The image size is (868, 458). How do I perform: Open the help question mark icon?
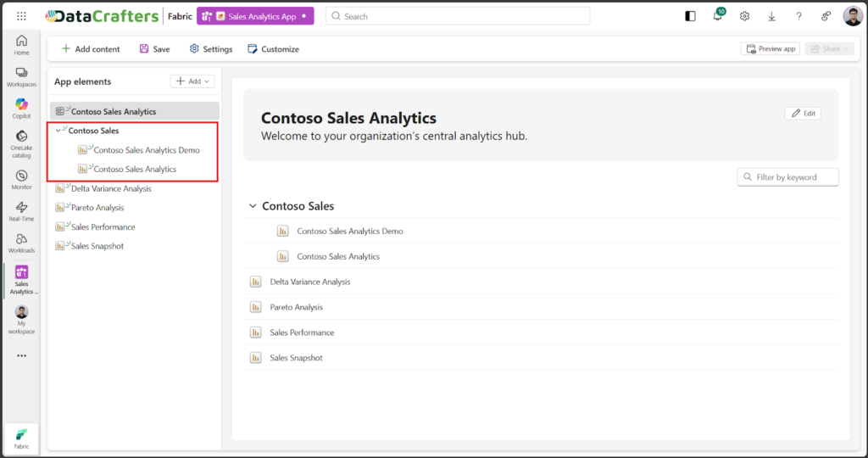click(798, 16)
